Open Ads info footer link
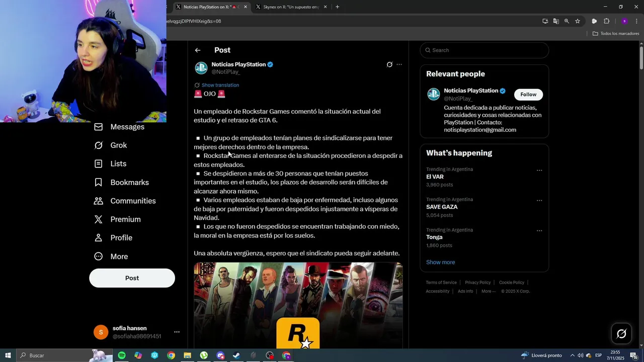The height and width of the screenshot is (362, 644). click(x=465, y=291)
